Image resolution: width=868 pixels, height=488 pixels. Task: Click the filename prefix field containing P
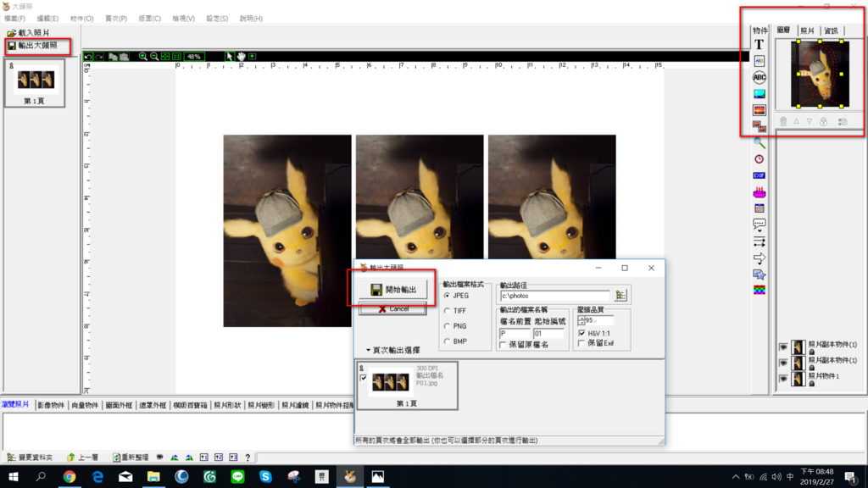click(x=515, y=334)
